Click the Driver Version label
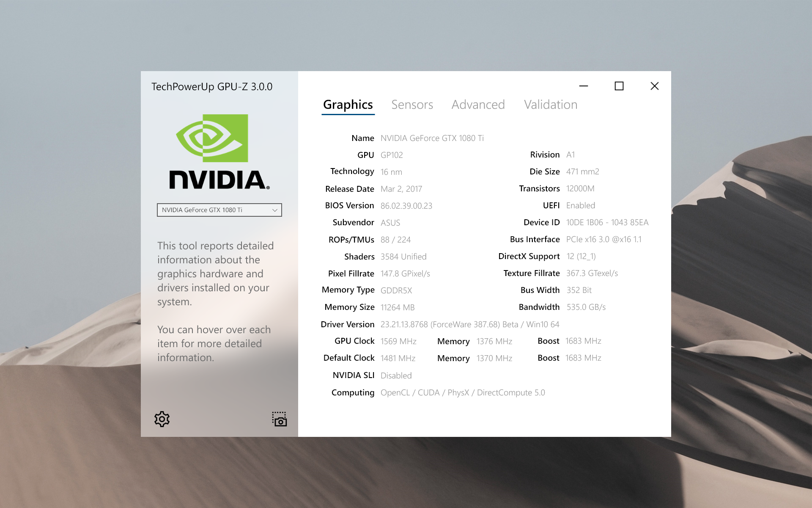This screenshot has height=508, width=812. pos(348,324)
